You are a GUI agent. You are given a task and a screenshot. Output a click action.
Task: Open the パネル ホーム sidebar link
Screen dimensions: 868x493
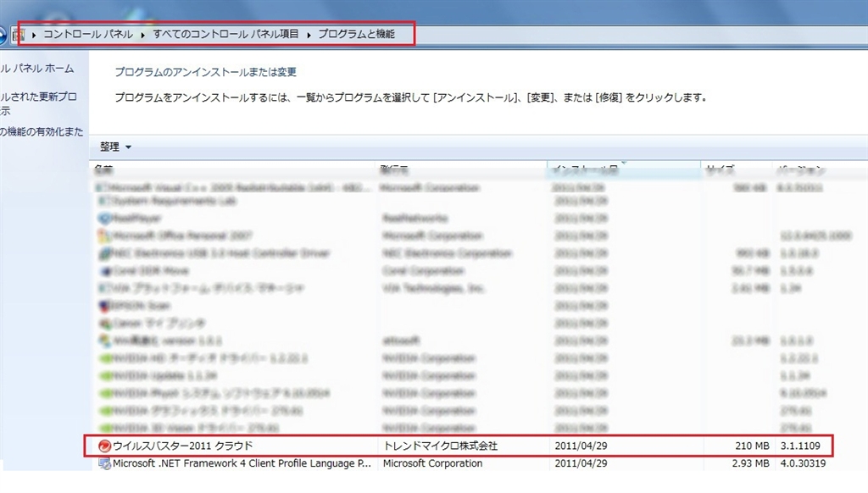[37, 69]
